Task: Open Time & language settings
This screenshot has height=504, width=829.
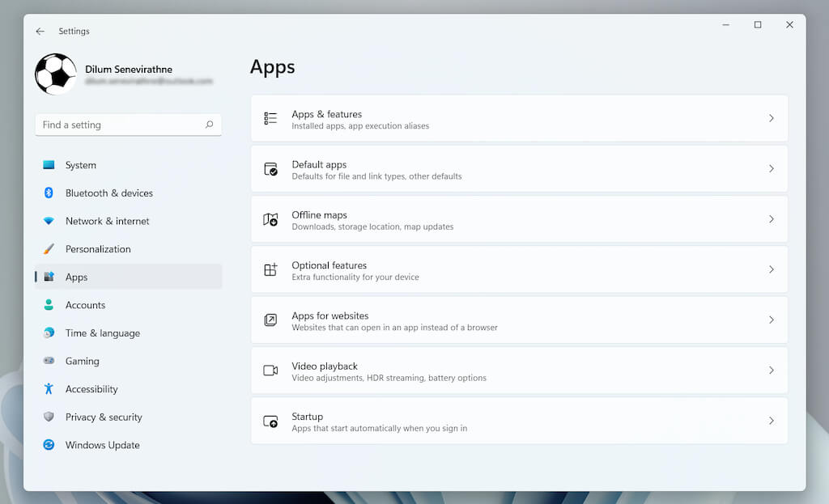Action: click(x=102, y=333)
